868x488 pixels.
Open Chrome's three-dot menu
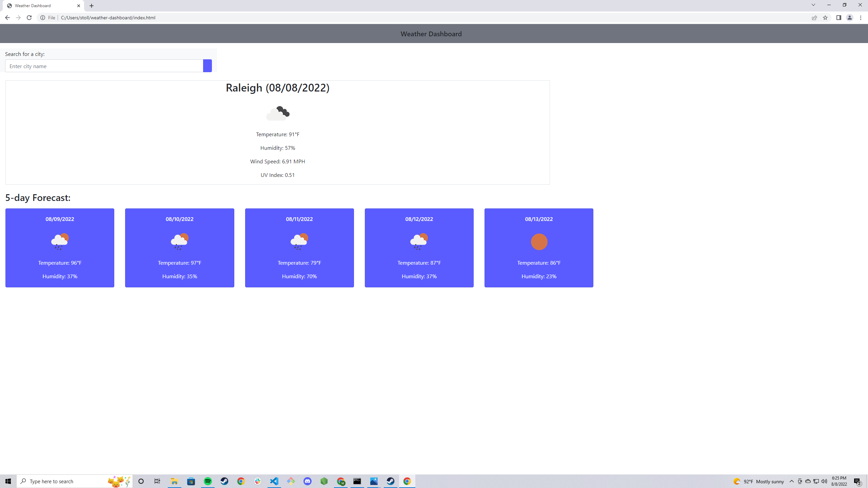[861, 18]
